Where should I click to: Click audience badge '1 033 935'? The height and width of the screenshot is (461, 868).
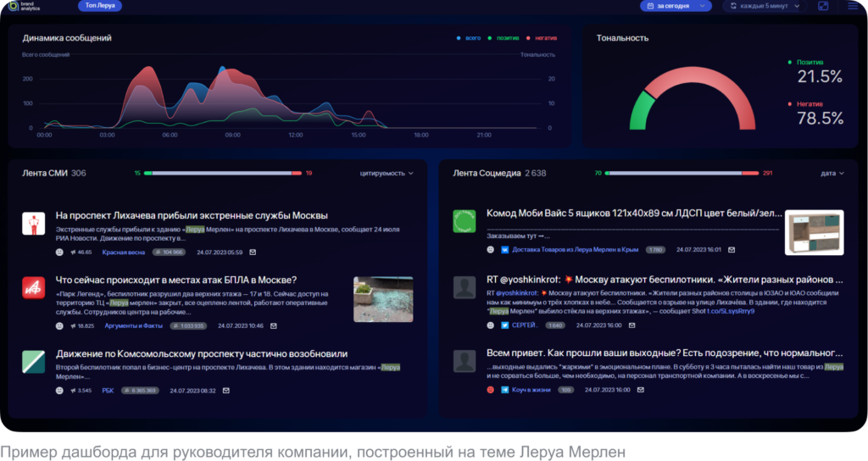click(188, 326)
